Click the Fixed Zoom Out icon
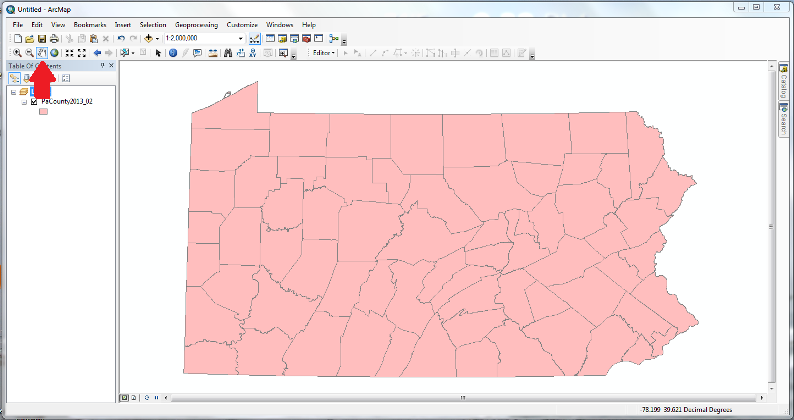The height and width of the screenshot is (420, 794). coord(82,53)
